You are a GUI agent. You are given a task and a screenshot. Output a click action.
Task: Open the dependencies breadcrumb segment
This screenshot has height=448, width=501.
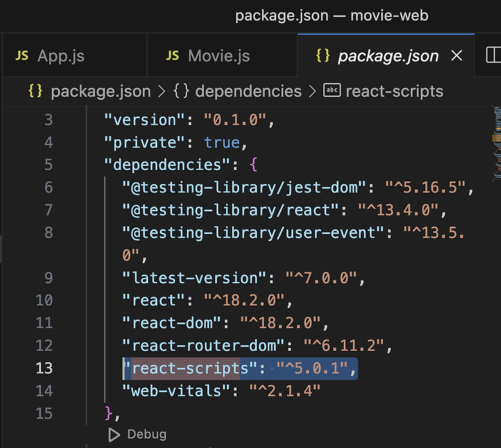point(248,91)
